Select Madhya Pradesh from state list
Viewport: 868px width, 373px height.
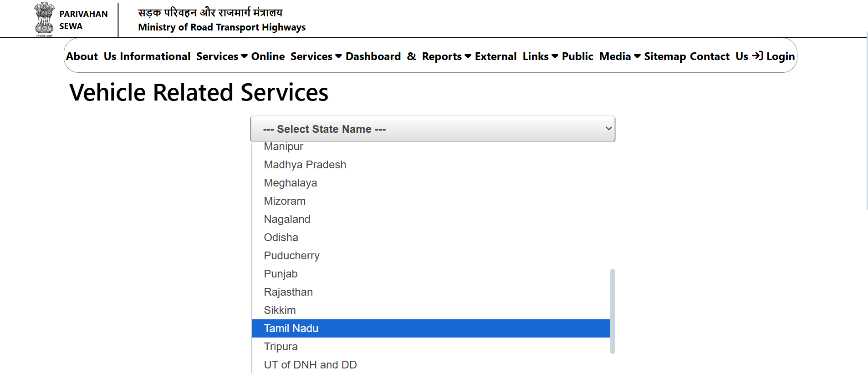(x=431, y=165)
